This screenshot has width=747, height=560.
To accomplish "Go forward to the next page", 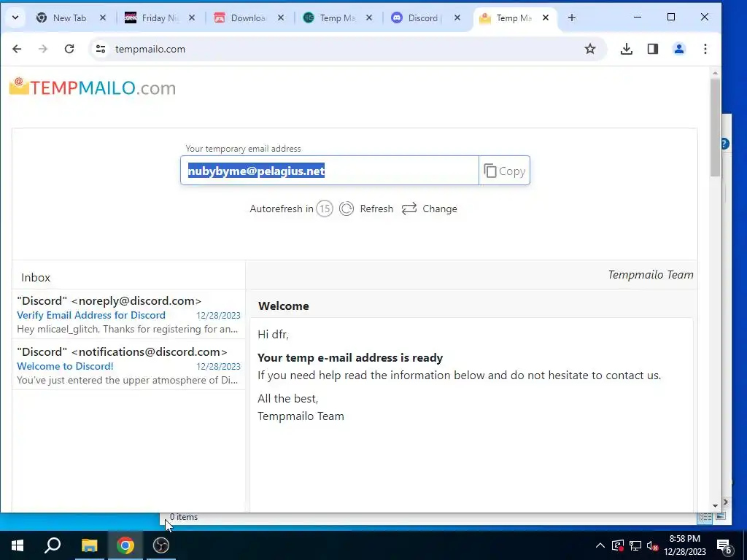I will coord(43,49).
